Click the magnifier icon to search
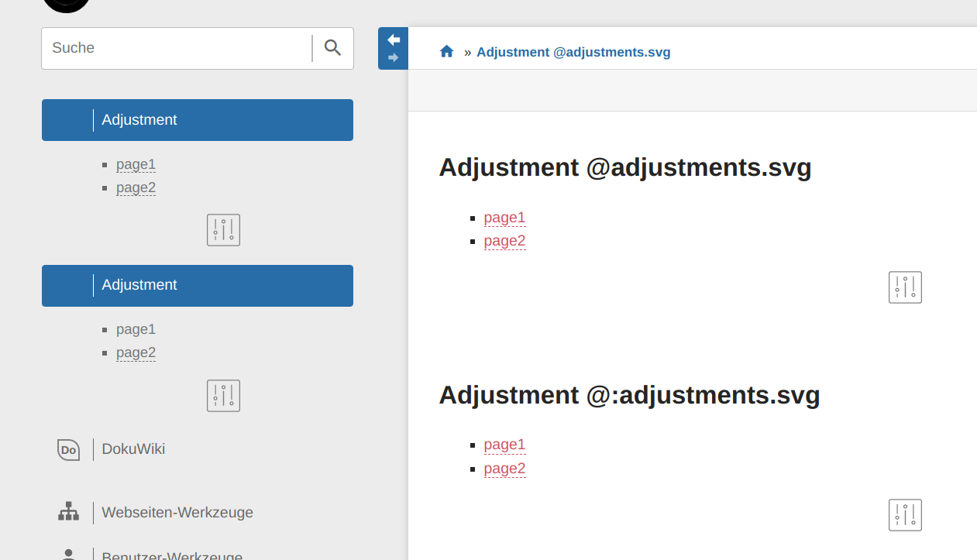The width and height of the screenshot is (977, 560). [x=332, y=47]
